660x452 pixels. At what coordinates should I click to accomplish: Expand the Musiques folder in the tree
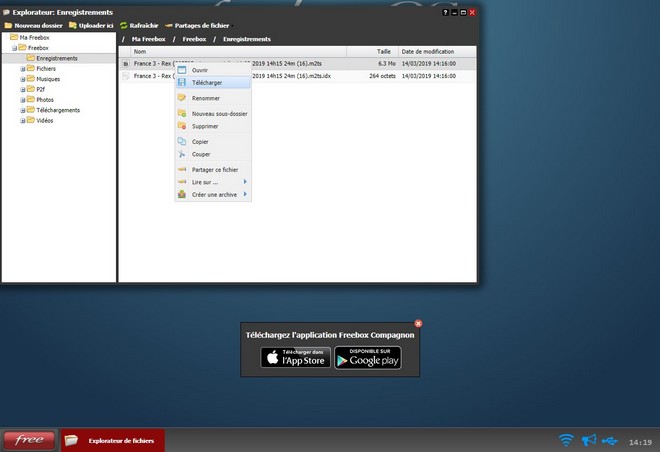coord(23,78)
